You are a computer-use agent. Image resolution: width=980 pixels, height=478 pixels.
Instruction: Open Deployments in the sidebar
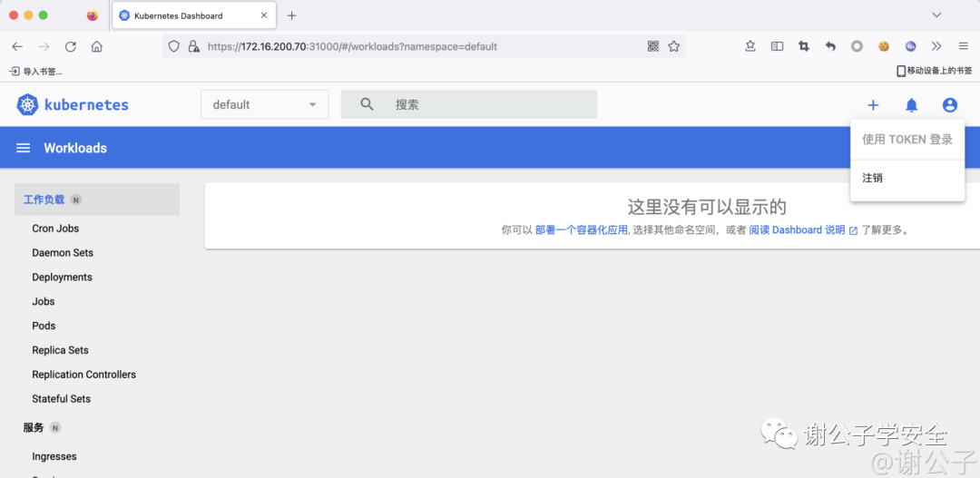62,277
